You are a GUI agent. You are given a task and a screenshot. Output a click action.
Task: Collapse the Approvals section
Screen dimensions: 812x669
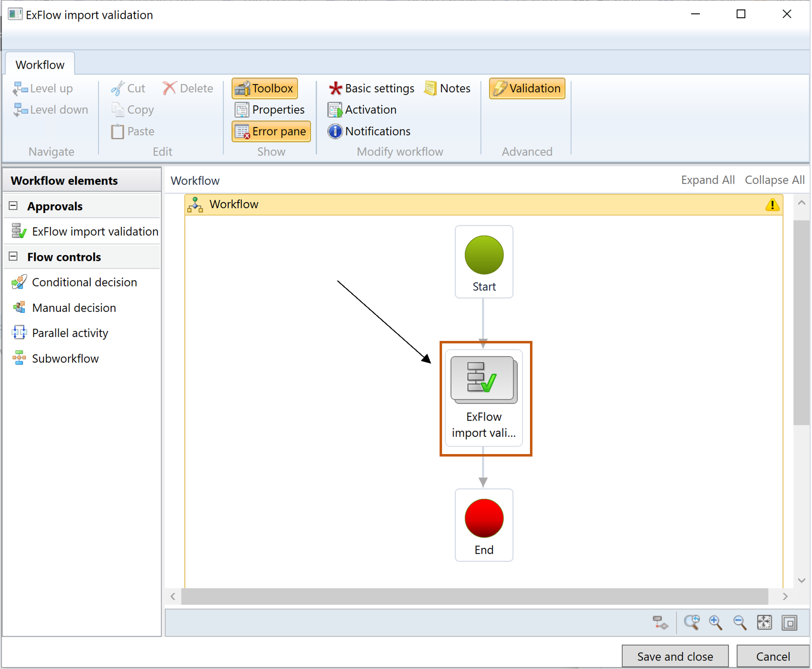click(13, 206)
